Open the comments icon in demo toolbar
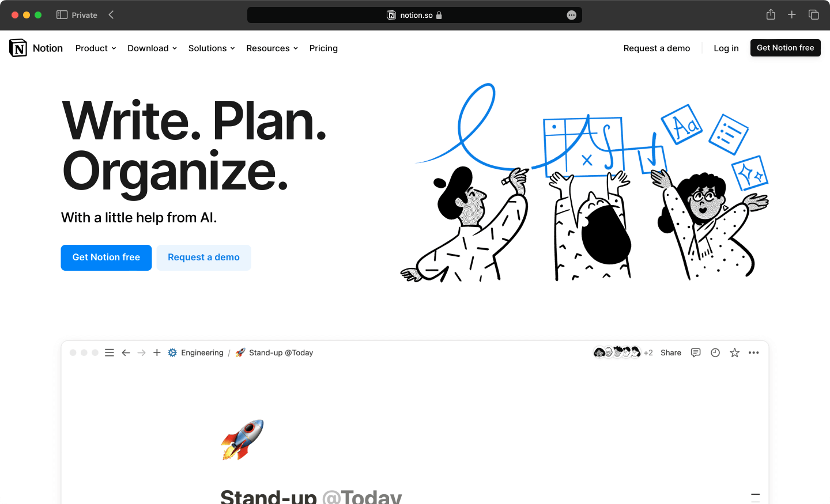Viewport: 830px width, 504px height. point(696,353)
